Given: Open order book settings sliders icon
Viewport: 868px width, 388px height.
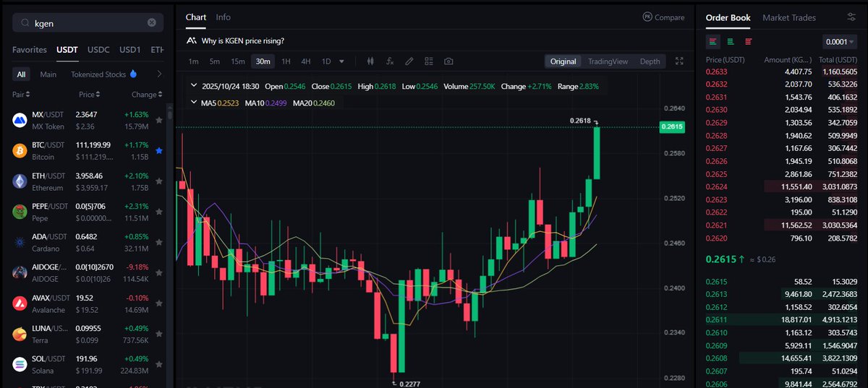Looking at the screenshot, I should [851, 17].
